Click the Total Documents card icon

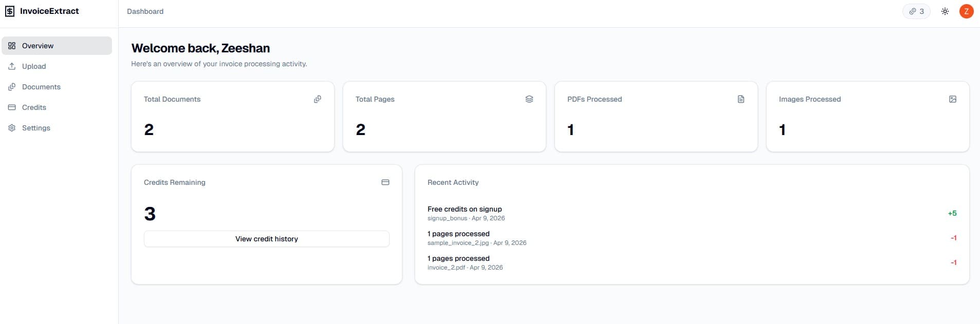click(318, 99)
